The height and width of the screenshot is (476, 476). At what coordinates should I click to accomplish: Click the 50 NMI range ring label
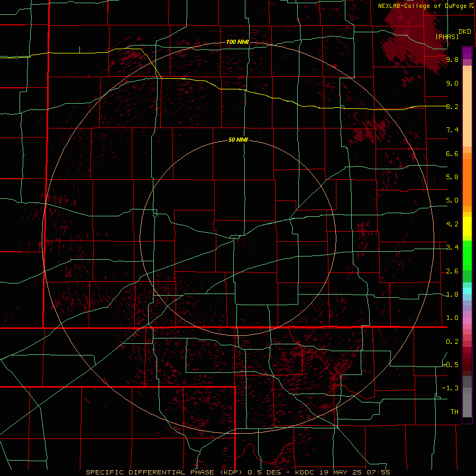238,140
